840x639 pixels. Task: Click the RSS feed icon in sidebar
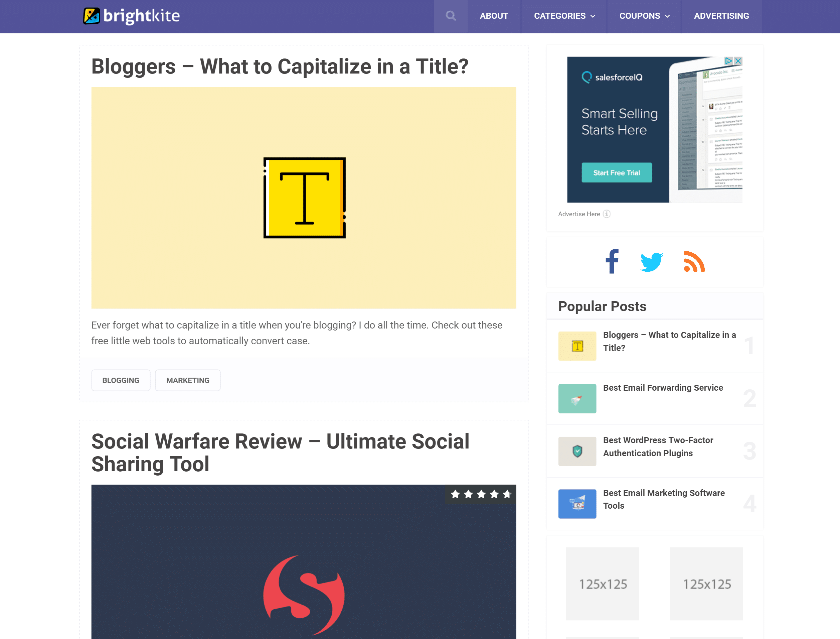click(694, 262)
